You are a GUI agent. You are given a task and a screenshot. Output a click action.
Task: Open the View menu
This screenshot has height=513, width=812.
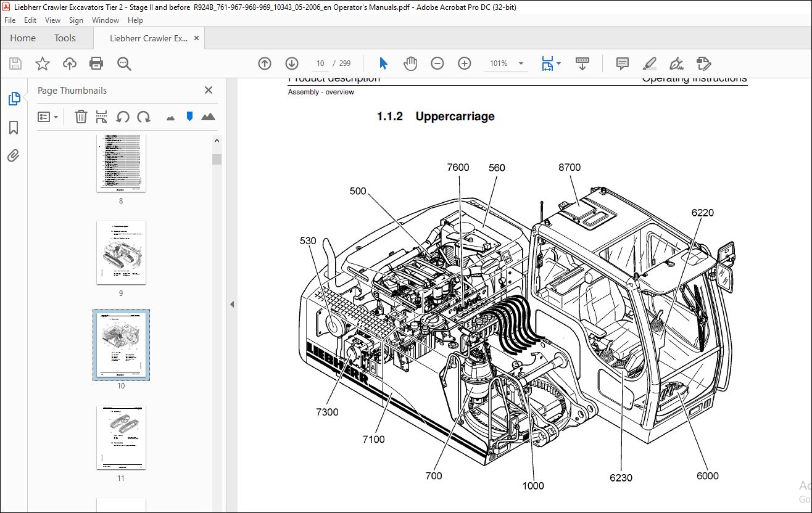point(52,20)
